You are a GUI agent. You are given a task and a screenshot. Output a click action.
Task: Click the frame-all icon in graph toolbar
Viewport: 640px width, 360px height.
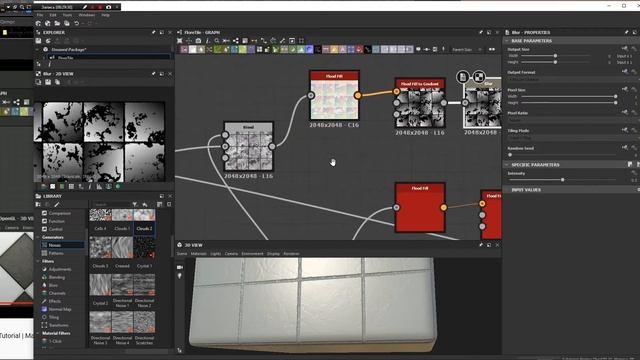click(180, 41)
